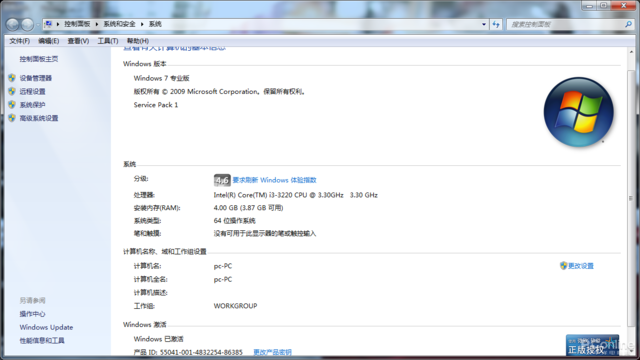Click the RAM value 4.00 GB (3.87 GB 可用)
The image size is (640, 360).
[248, 208]
